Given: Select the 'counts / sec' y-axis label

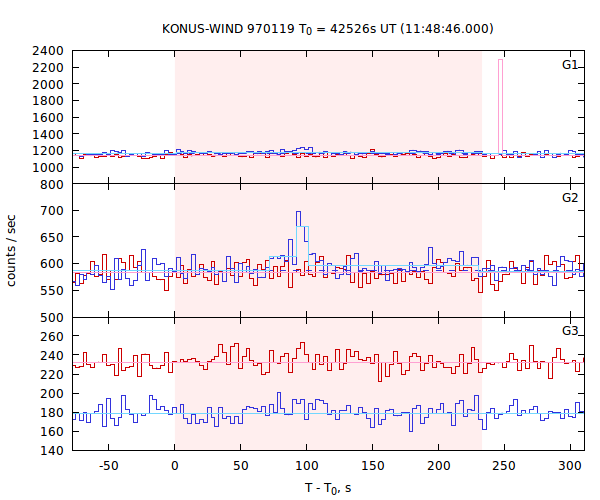Looking at the screenshot, I should click(x=11, y=251).
